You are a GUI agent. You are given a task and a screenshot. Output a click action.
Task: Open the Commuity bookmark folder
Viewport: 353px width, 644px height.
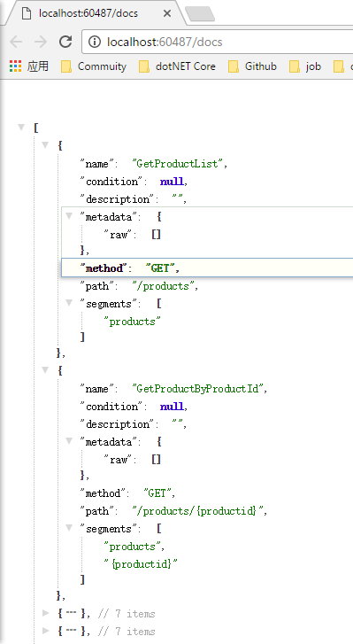(94, 66)
